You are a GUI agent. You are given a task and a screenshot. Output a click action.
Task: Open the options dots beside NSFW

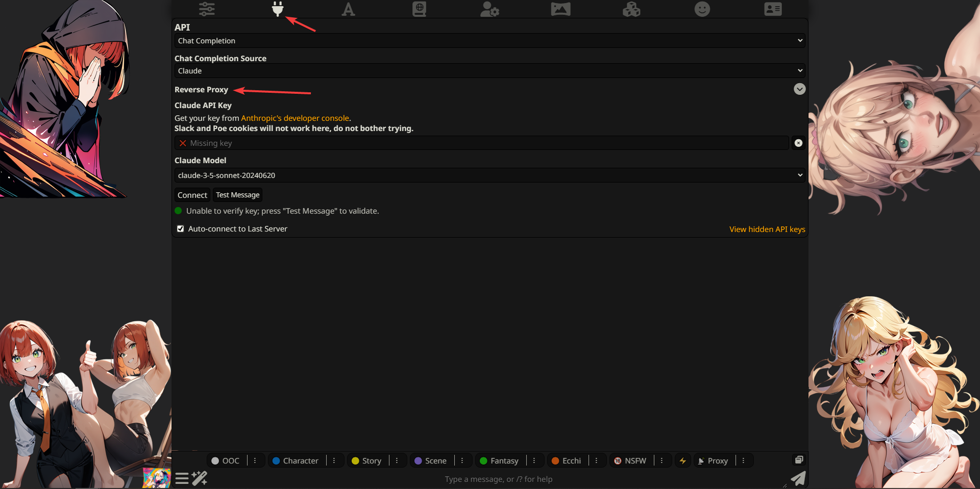[x=661, y=460]
